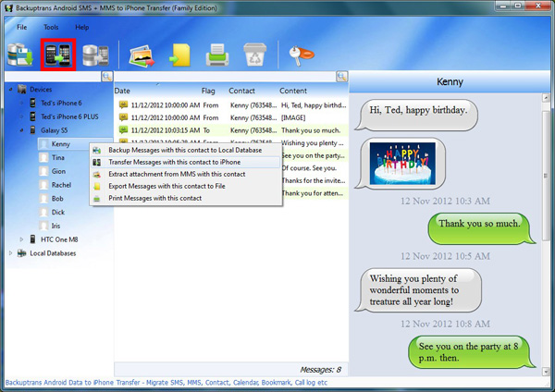Click the search icon above the devices tree
The width and height of the screenshot is (555, 392).
[107, 77]
